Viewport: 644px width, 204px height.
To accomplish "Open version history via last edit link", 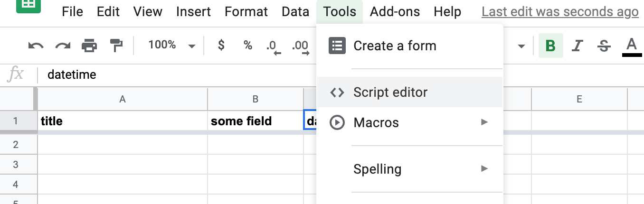I will click(x=560, y=12).
